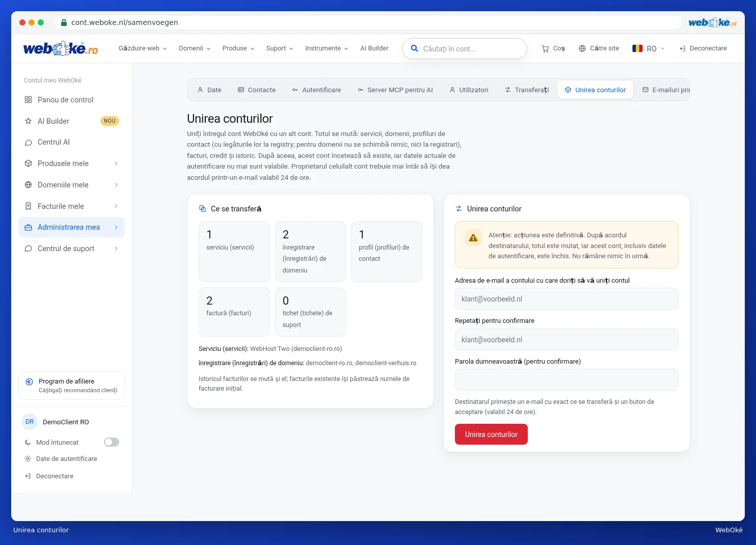Open the shopping cart icon
This screenshot has width=756, height=545.
(545, 48)
